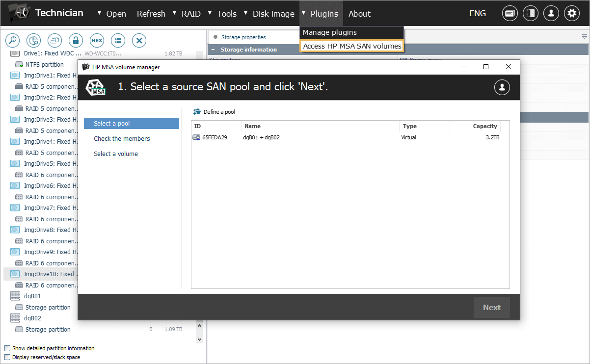Open settings gear icon in top bar
The width and height of the screenshot is (590, 364).
572,14
